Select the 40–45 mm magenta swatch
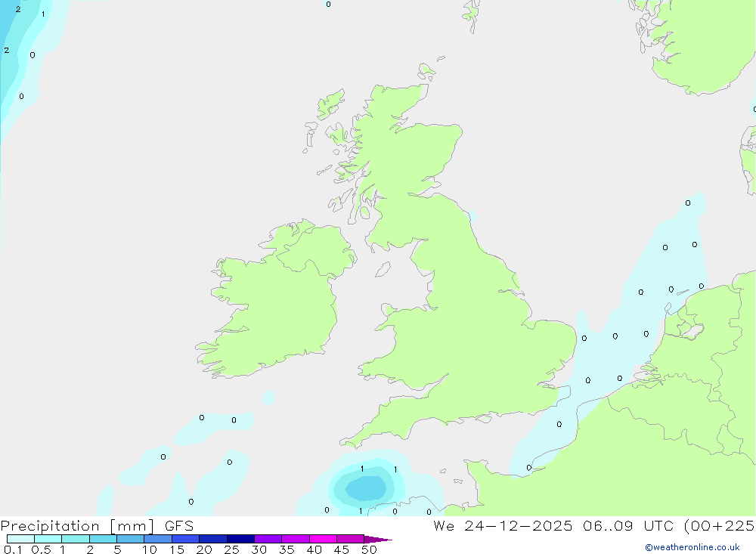The image size is (756, 554). 323,539
